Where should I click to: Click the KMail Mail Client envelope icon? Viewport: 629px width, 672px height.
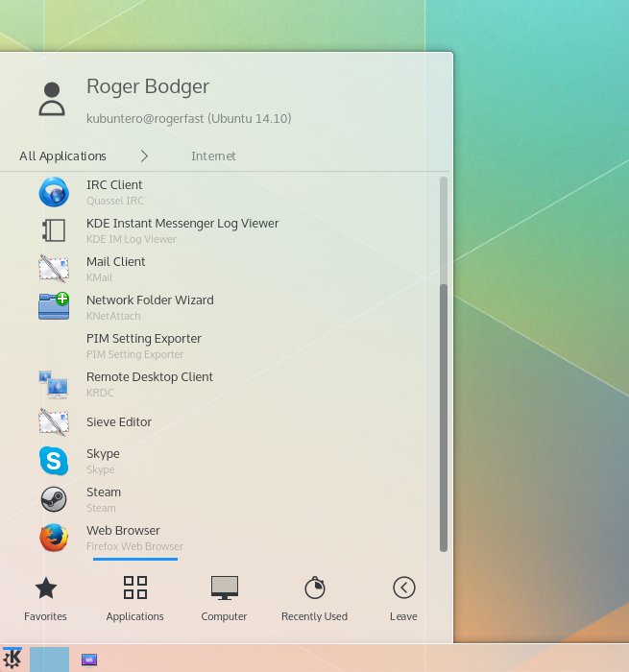pos(54,269)
